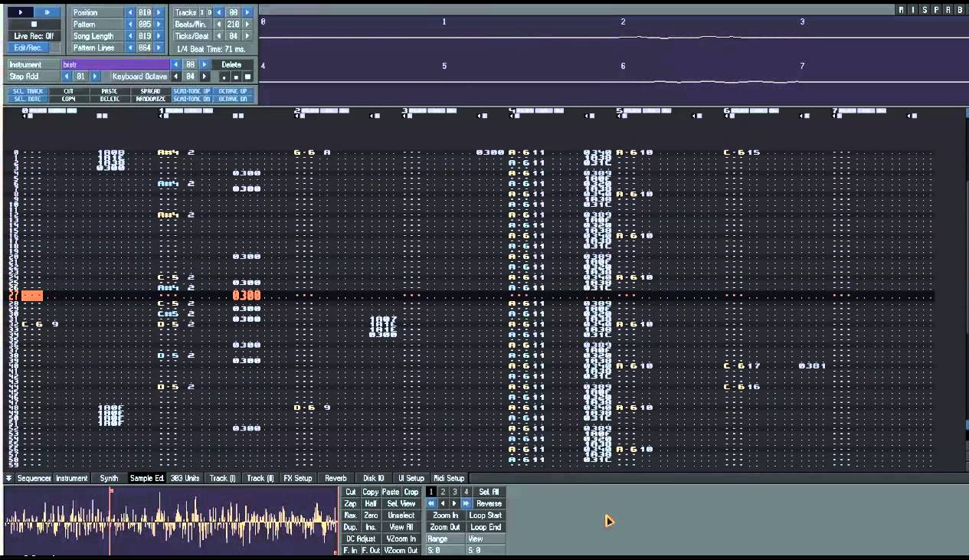Play the current pattern only
Screen dimensions: 969x560
click(47, 12)
